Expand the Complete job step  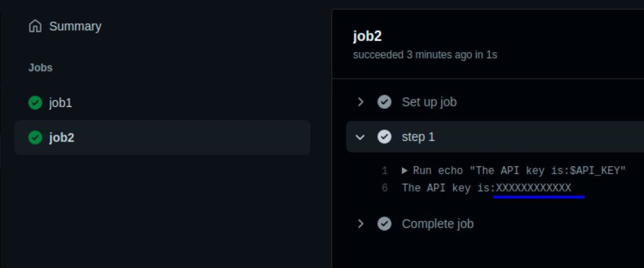[x=360, y=223]
